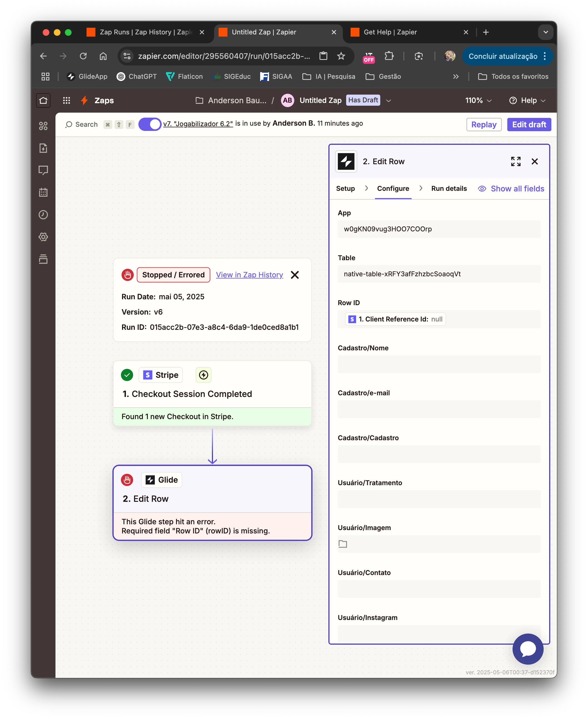This screenshot has height=719, width=588.
Task: Open the Concluir atualização three-dot menu
Action: [545, 56]
